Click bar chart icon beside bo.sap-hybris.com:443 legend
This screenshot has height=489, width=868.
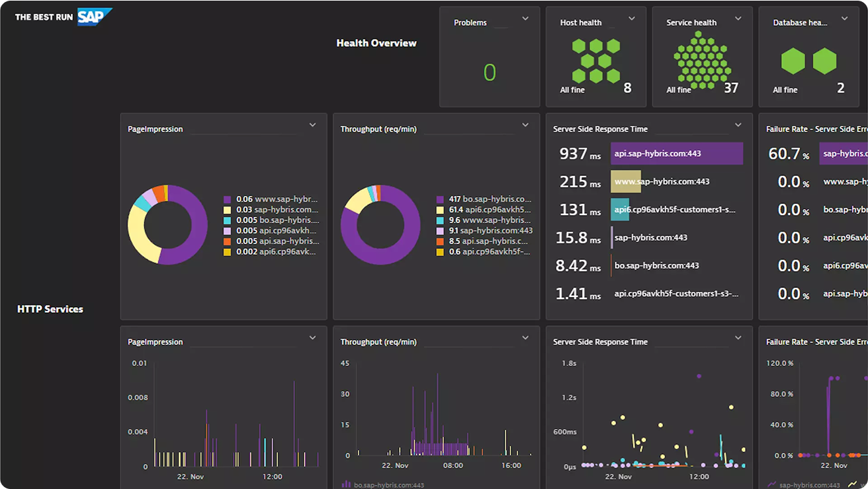[345, 484]
